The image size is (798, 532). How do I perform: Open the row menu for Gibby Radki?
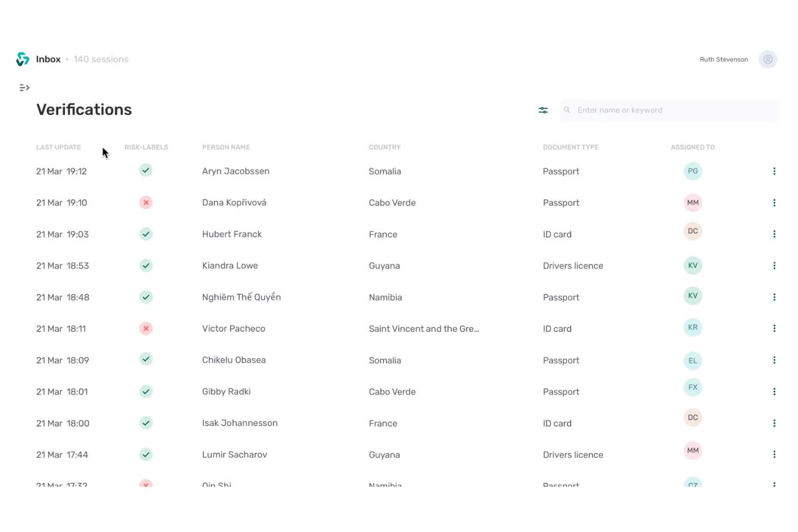[774, 391]
